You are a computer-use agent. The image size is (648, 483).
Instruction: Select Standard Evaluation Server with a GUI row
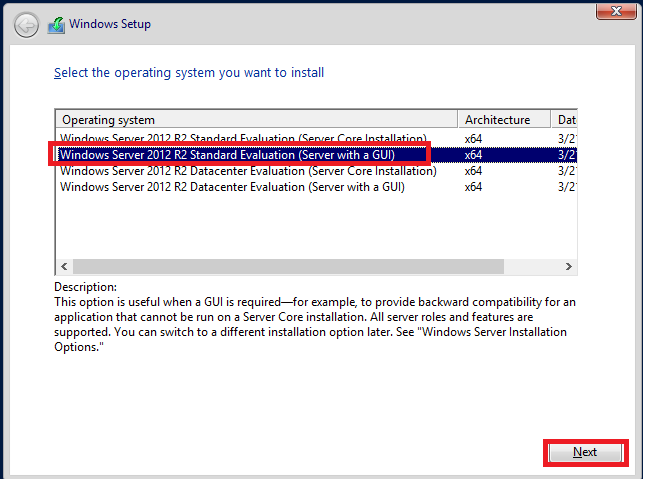[x=316, y=155]
